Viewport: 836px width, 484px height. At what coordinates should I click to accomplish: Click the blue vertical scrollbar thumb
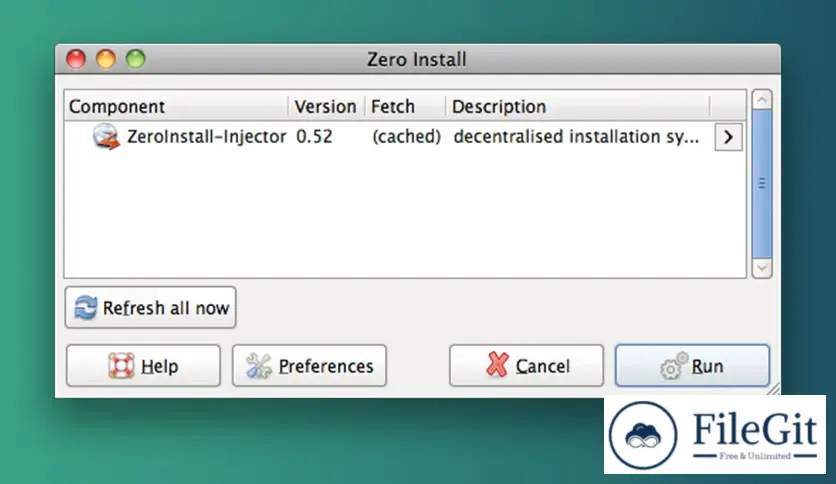(x=762, y=183)
